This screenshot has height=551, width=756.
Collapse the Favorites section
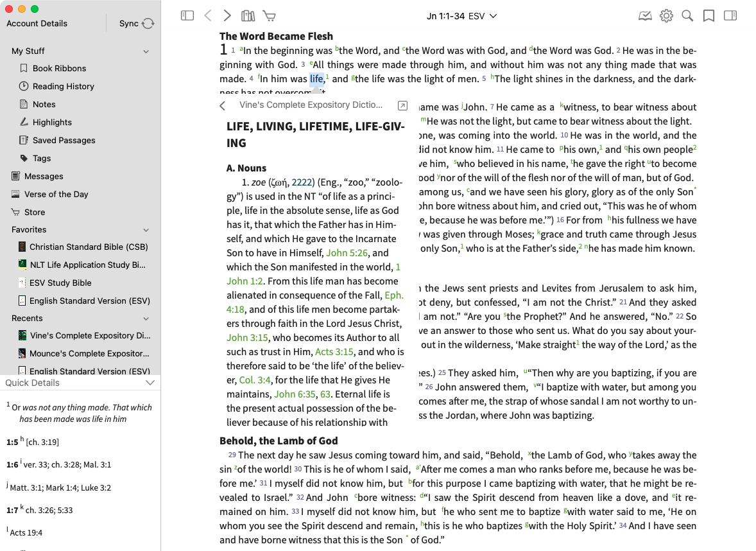(146, 230)
